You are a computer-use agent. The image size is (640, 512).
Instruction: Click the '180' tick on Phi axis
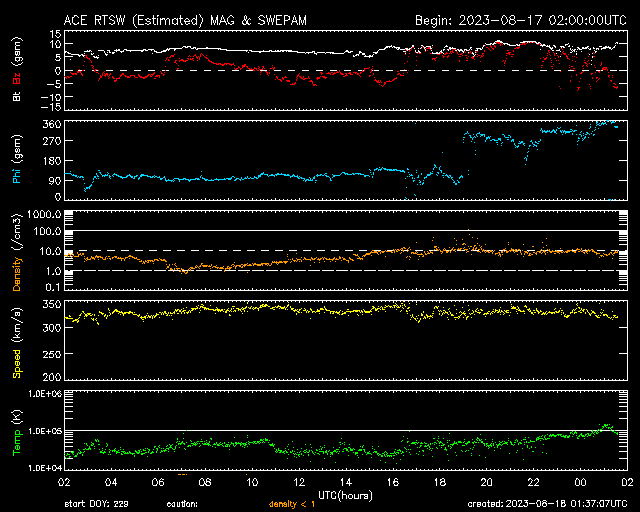[x=52, y=161]
